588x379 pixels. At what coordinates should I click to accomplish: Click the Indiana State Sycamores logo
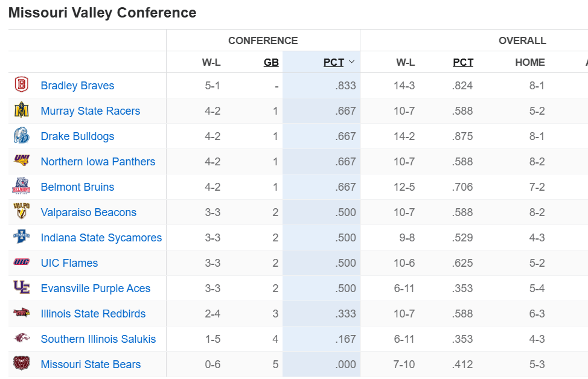pos(21,237)
